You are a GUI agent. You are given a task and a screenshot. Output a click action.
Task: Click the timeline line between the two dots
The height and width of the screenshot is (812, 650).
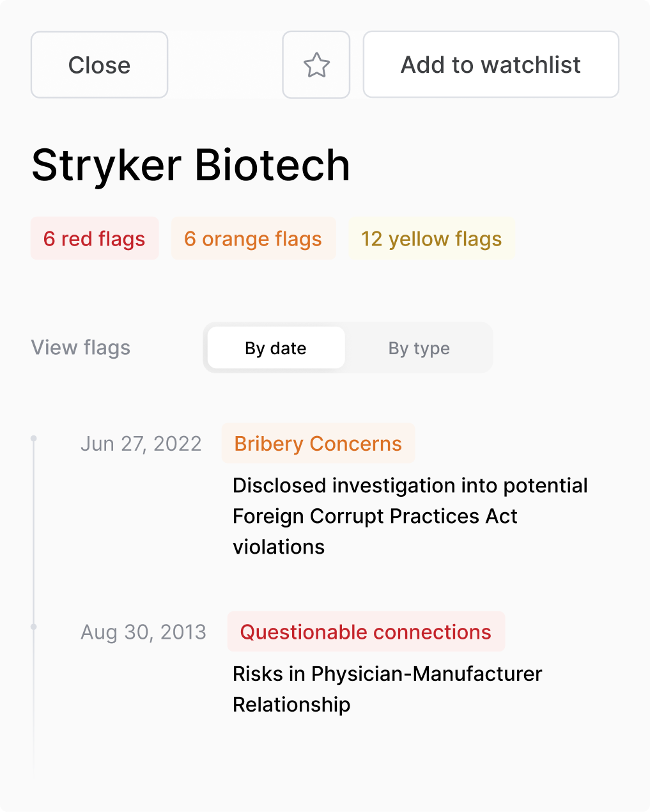pyautogui.click(x=34, y=534)
